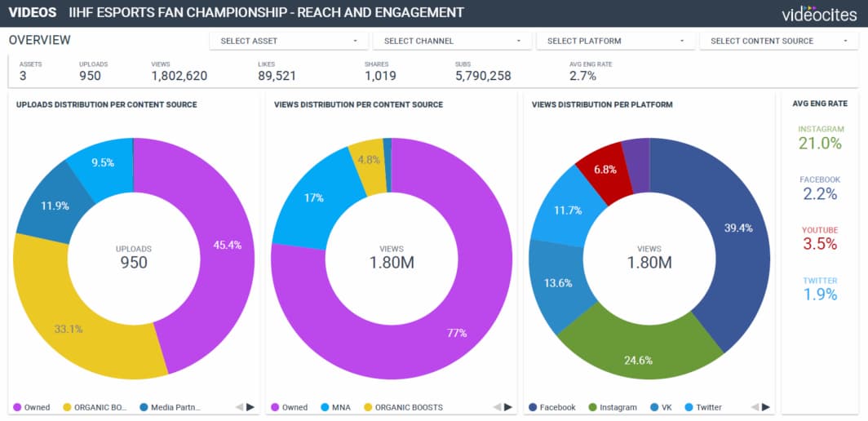
Task: Toggle Facebook legend item
Action: pos(552,407)
